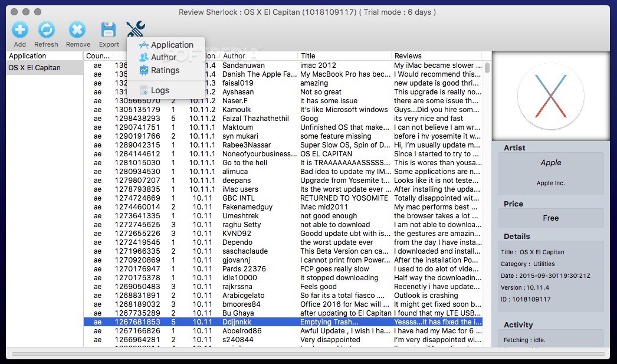Click the 'Version : 10.11.4' detail line
This screenshot has height=364, width=617.
click(524, 288)
